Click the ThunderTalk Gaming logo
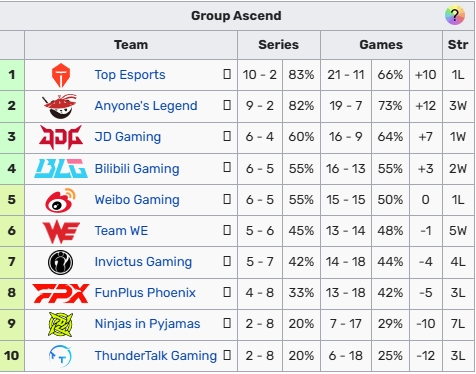Screen dimensions: 476x374 [x=61, y=356]
